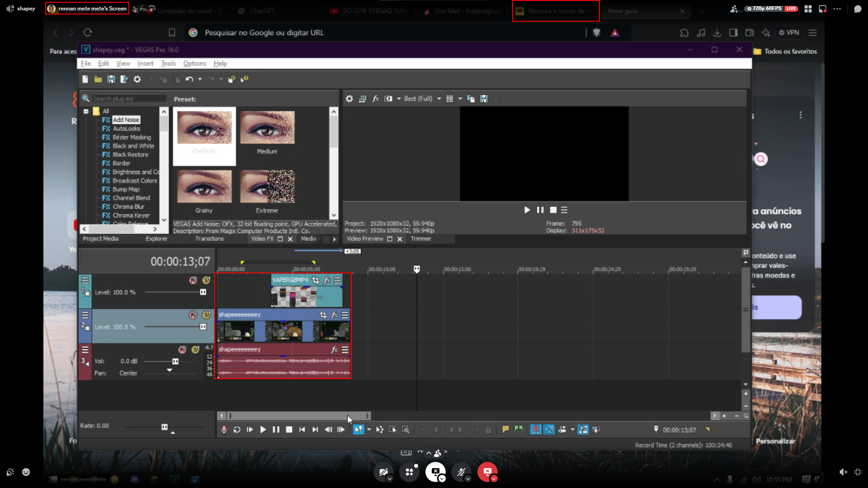This screenshot has height=488, width=868.
Task: Switch to the Trimmer tab
Action: pyautogui.click(x=421, y=239)
